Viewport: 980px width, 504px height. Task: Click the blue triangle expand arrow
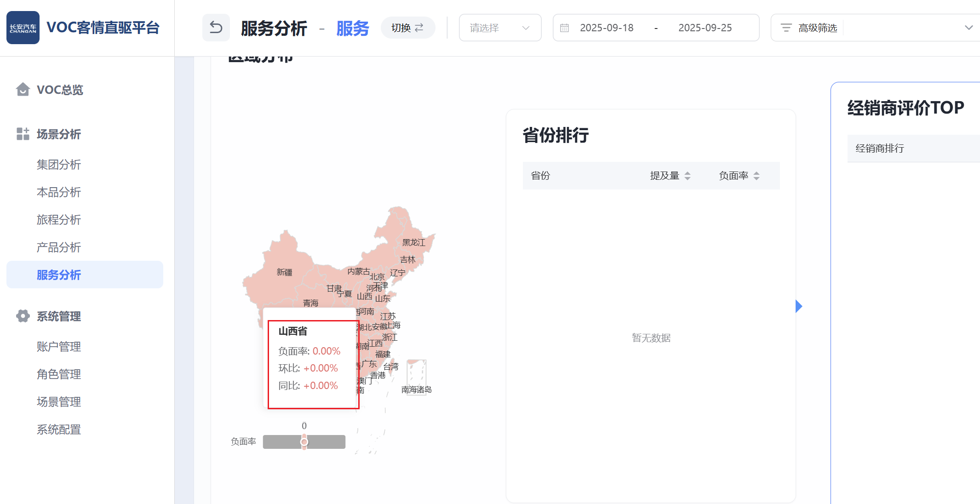point(799,306)
